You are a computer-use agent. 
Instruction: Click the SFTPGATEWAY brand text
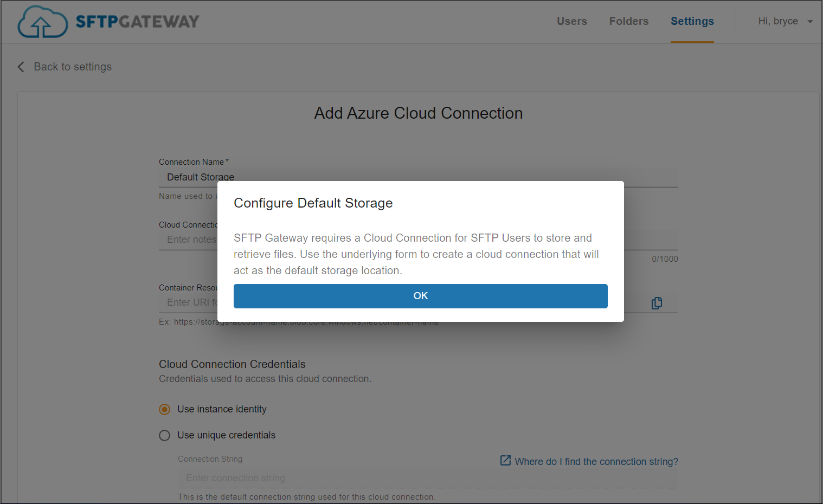pos(137,22)
